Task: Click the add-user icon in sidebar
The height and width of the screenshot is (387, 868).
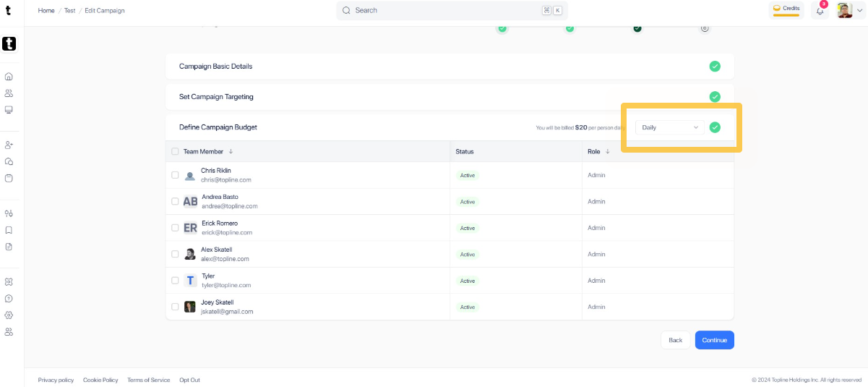Action: (9, 145)
